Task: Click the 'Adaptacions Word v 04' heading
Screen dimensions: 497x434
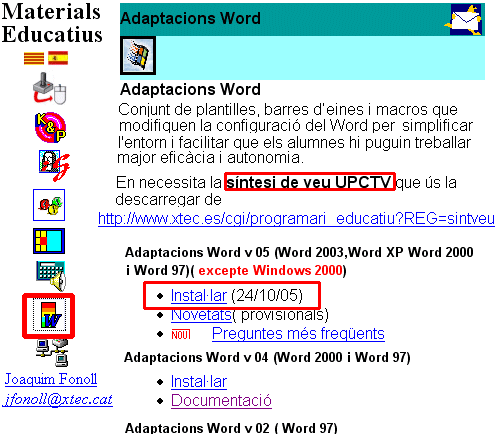Action: 267,358
